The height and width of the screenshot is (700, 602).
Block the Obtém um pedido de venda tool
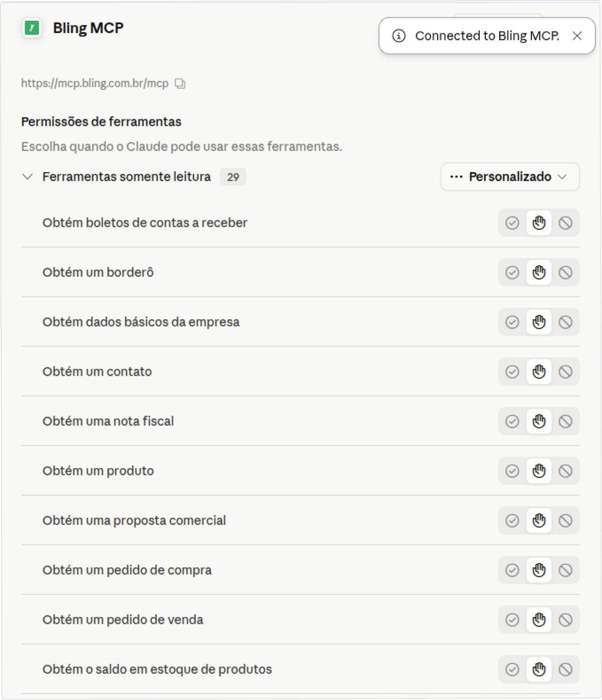pos(566,620)
